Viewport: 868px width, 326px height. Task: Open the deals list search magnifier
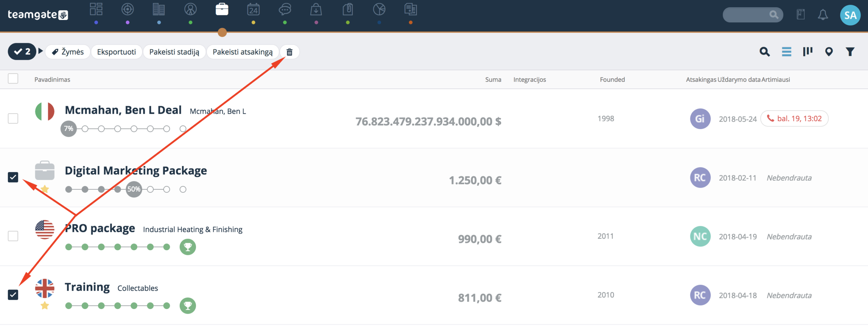[765, 52]
